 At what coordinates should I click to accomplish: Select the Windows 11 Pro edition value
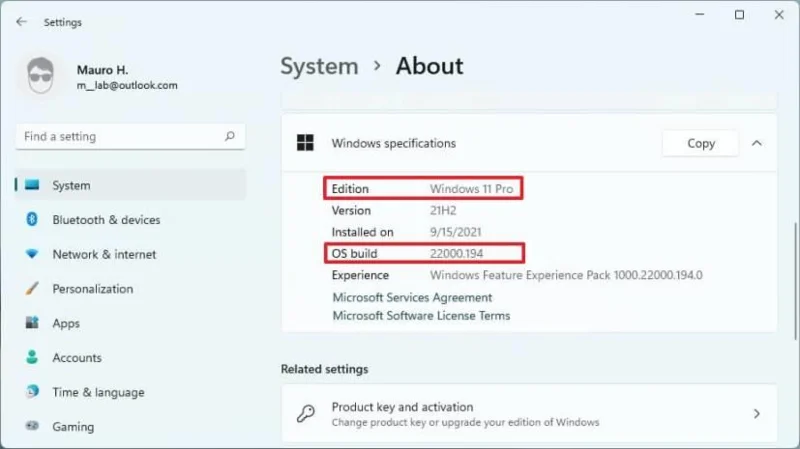[471, 189]
